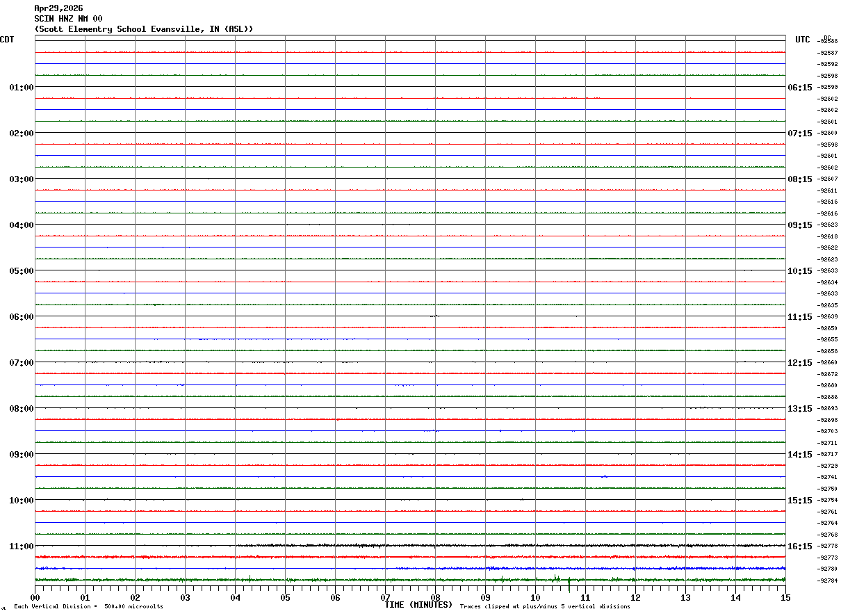Screen dimensions: 841x616
Task: Select the 03:00 CDT time label
Action: pyautogui.click(x=22, y=179)
